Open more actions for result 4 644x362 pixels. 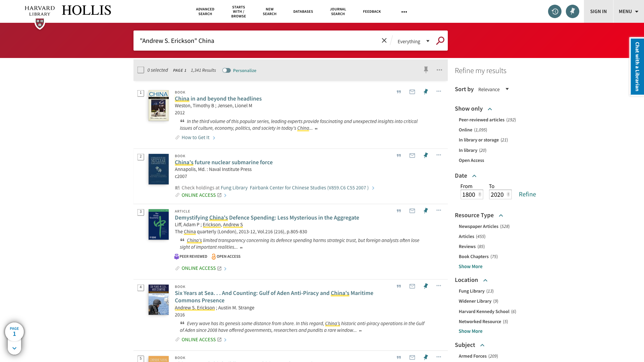(x=439, y=286)
